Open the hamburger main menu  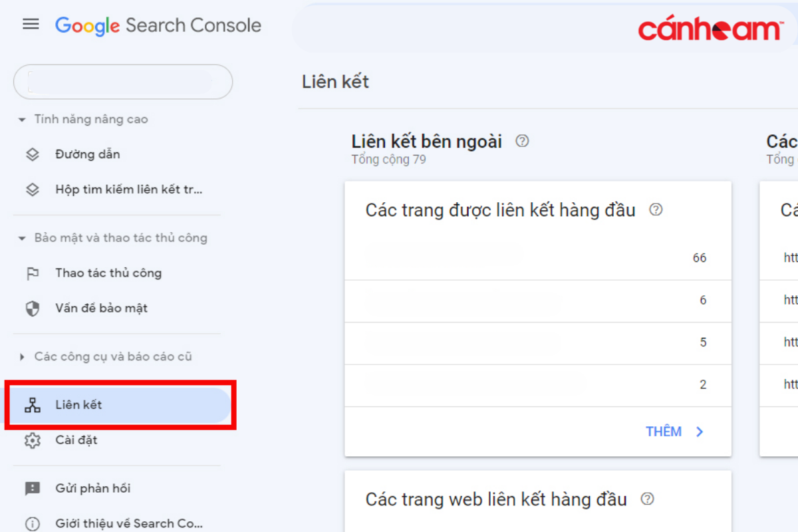(31, 25)
